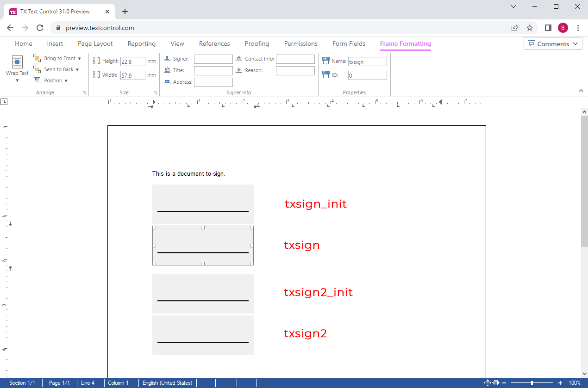Open the Comments dropdown
The height and width of the screenshot is (388, 588).
tap(576, 43)
